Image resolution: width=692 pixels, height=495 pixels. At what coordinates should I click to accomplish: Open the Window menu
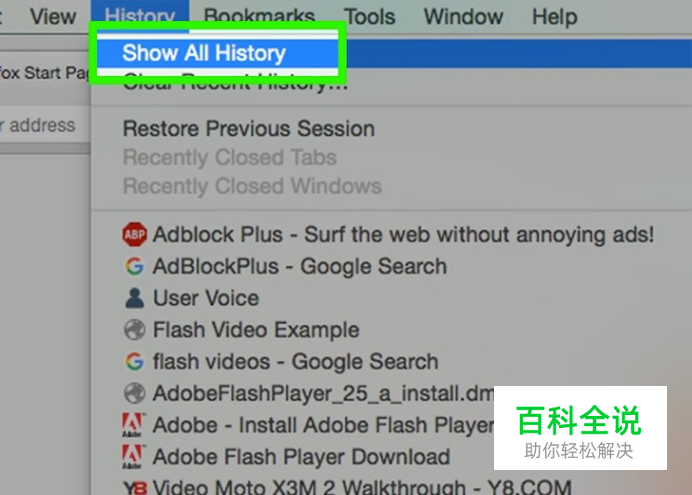463,17
